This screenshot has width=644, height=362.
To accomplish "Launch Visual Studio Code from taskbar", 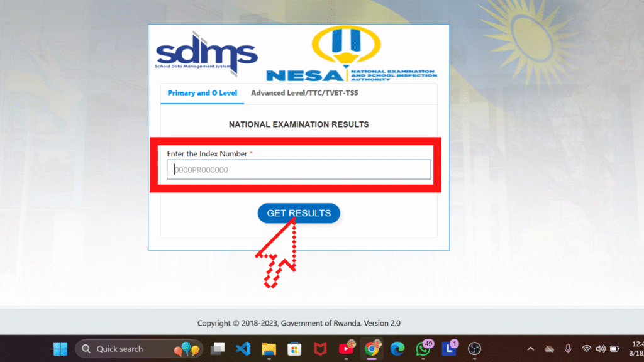I will [243, 349].
